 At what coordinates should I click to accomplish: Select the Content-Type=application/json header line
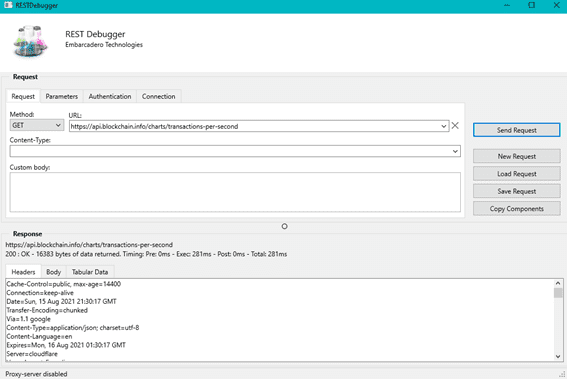pos(73,328)
